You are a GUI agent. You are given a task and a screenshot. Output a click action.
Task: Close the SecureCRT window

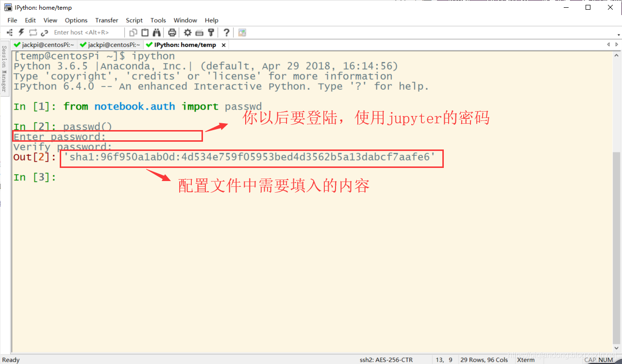(x=610, y=7)
